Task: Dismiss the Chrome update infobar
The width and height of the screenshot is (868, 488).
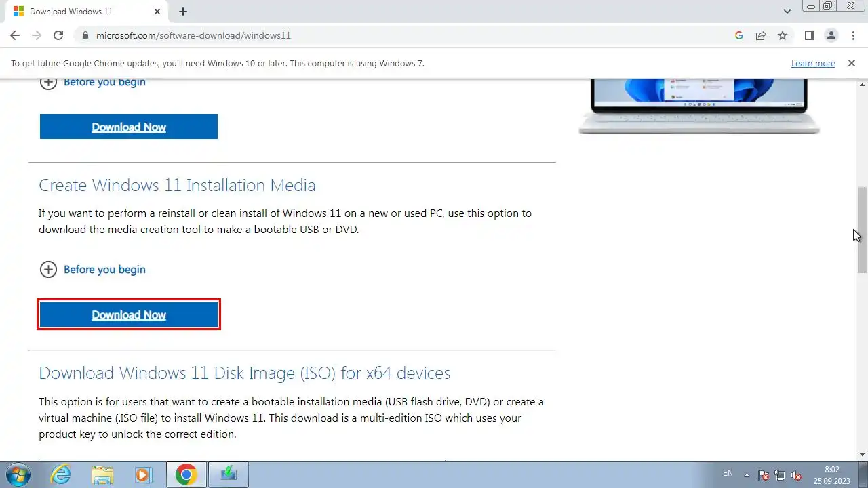Action: [x=851, y=63]
